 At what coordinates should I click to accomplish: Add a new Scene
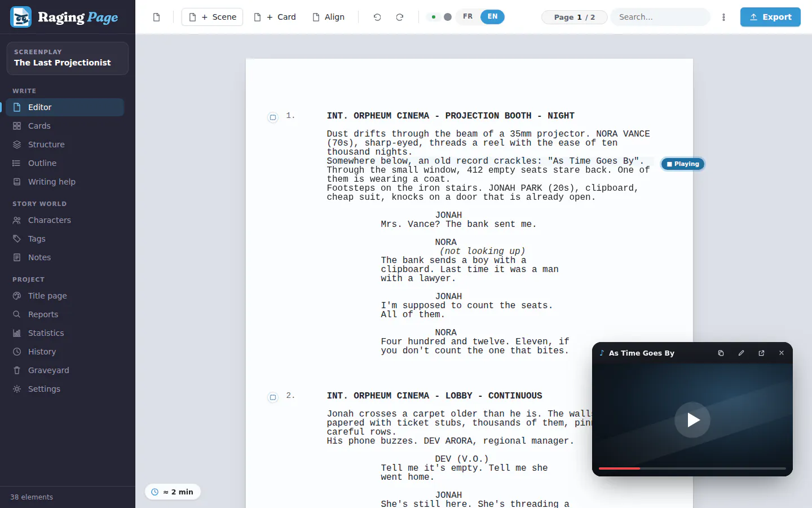click(x=212, y=17)
